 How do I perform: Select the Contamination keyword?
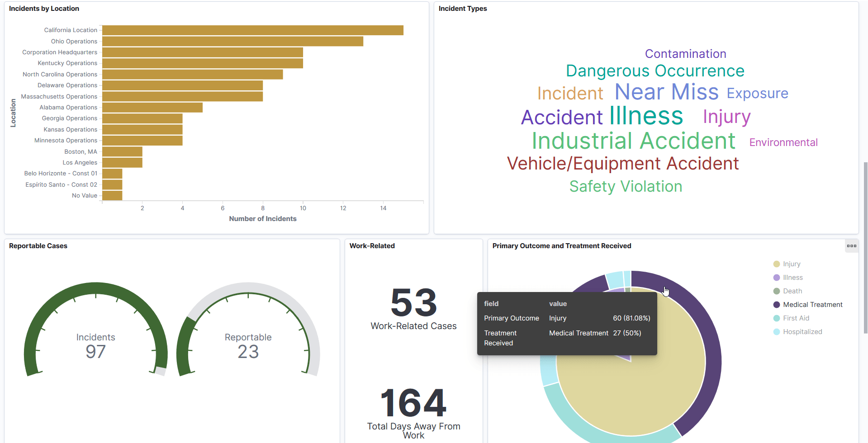[x=685, y=53]
